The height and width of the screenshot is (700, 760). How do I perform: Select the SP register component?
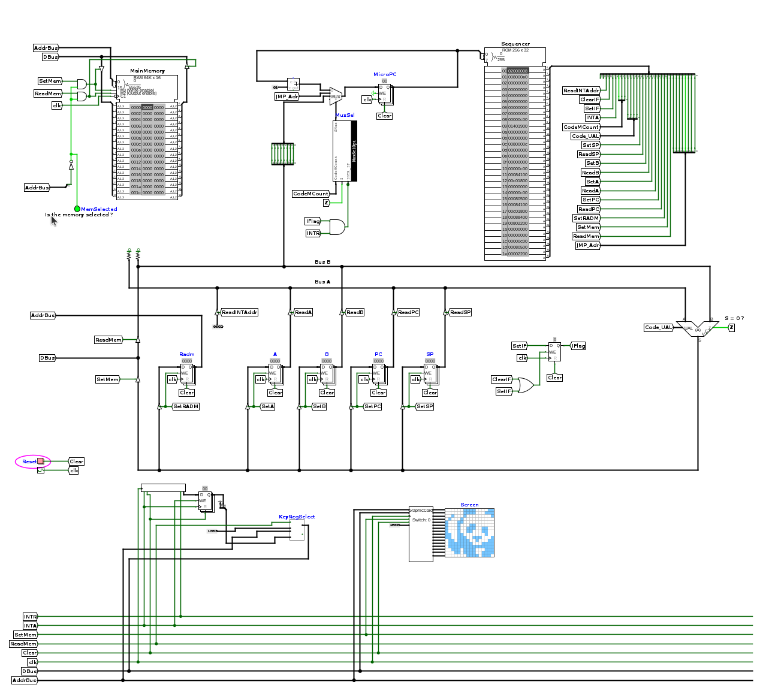pos(430,372)
